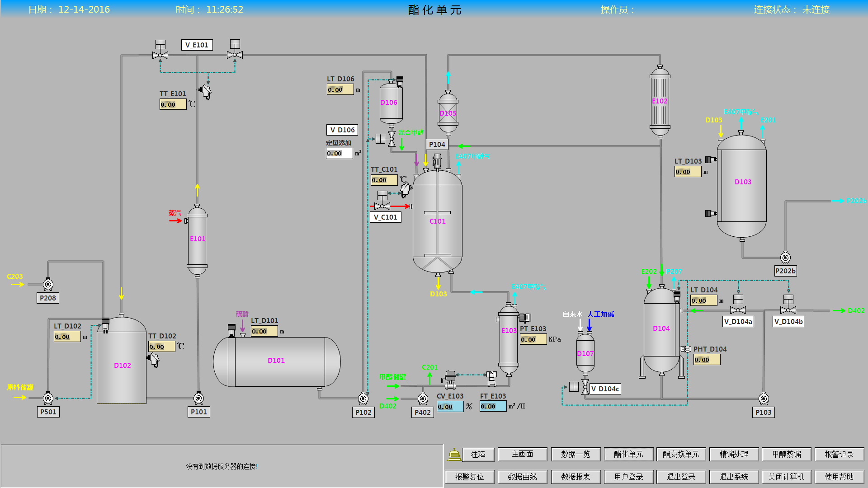This screenshot has width=868, height=488.
Task: Click the CV_E103 control valve icon
Action: point(450,380)
